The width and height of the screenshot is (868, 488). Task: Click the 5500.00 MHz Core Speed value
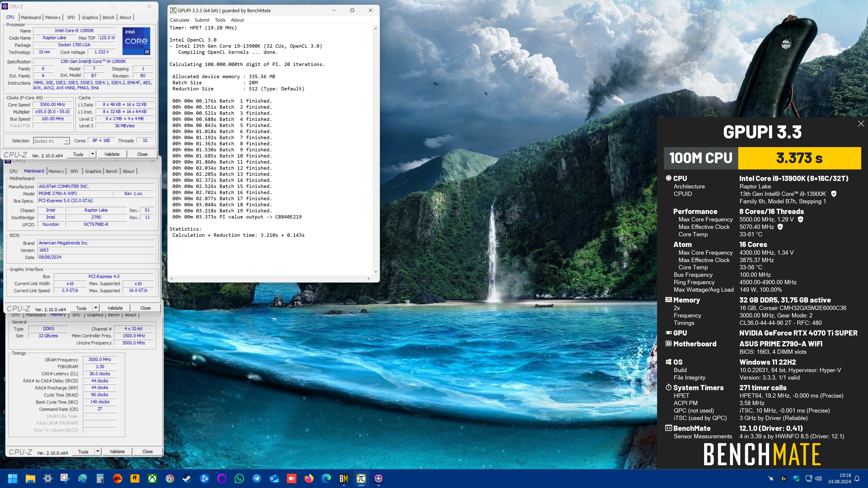click(x=53, y=104)
